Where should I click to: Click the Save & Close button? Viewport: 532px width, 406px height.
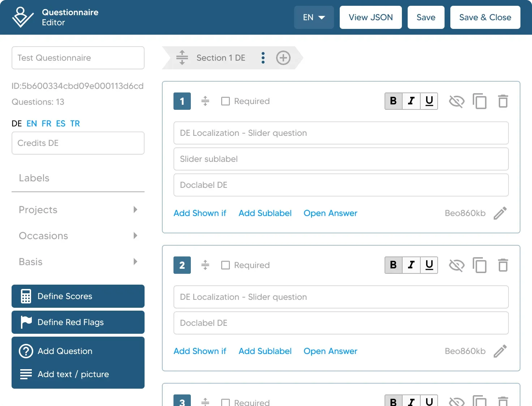click(485, 17)
